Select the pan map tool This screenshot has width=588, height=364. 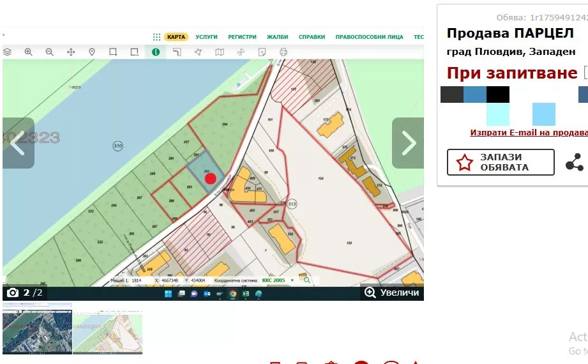pos(71,52)
